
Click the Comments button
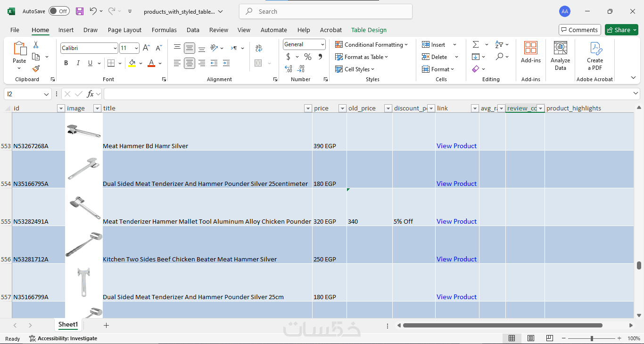580,30
